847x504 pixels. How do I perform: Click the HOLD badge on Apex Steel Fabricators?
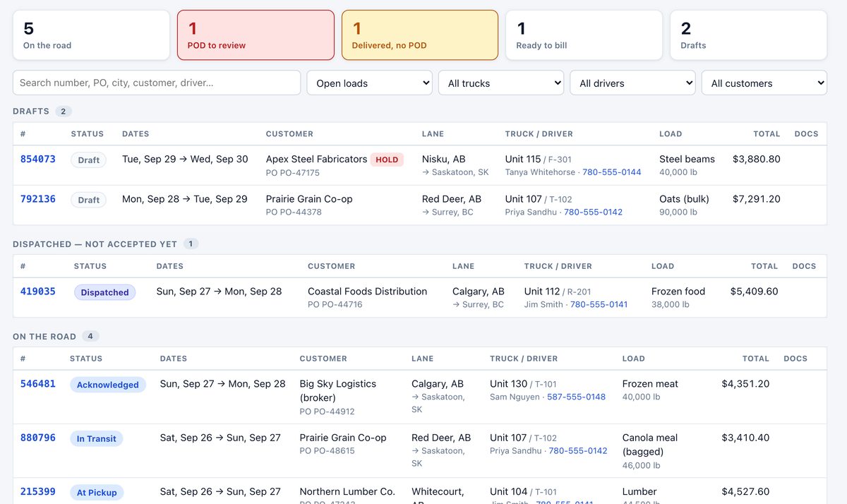point(387,160)
